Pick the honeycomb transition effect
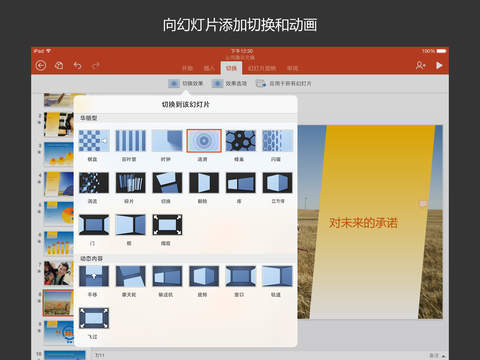 point(241,141)
